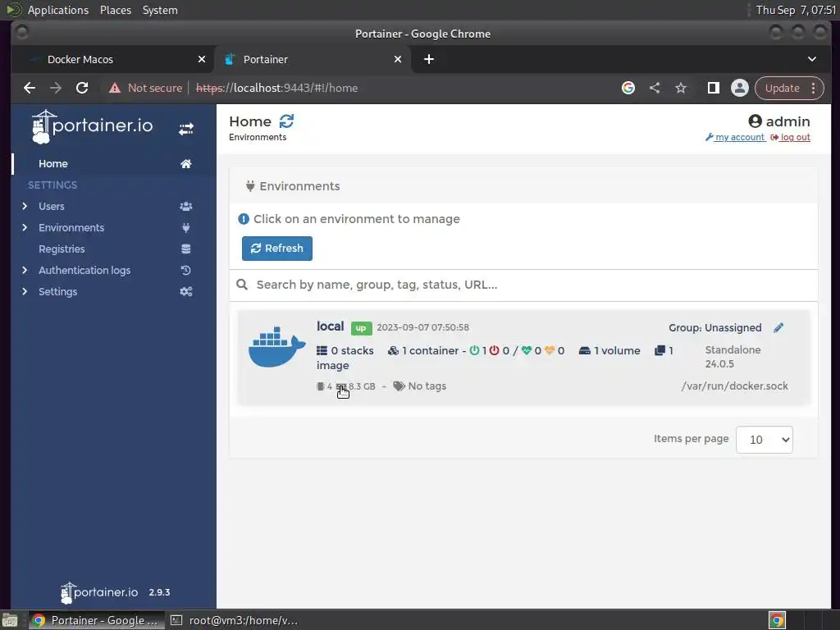Click the browser back arrow

pyautogui.click(x=30, y=88)
